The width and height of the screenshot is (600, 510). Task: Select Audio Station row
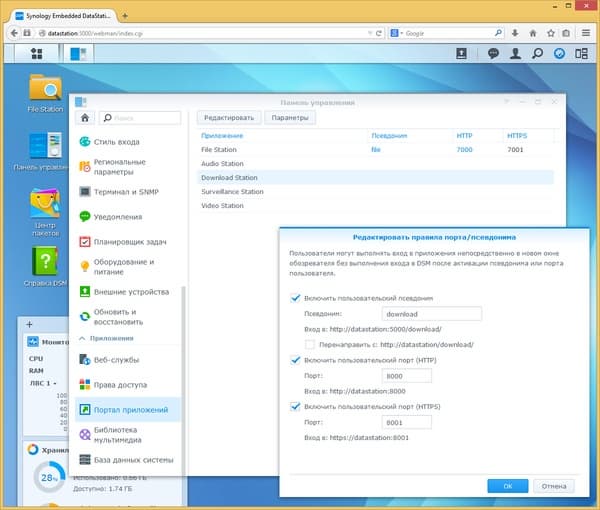(x=375, y=163)
